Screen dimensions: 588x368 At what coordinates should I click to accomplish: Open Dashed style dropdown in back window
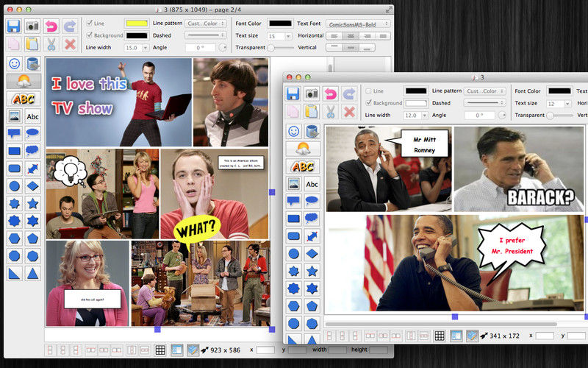[206, 35]
